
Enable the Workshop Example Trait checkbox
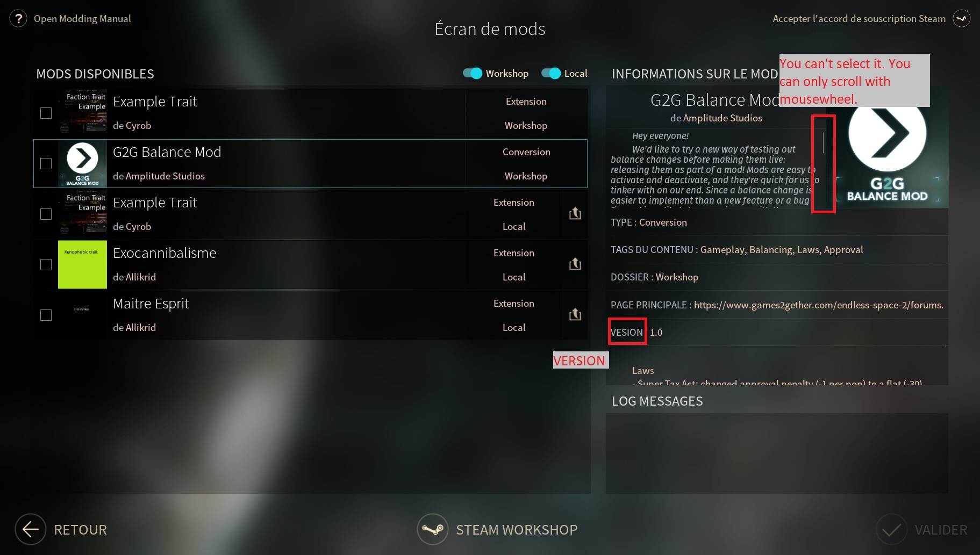tap(46, 113)
